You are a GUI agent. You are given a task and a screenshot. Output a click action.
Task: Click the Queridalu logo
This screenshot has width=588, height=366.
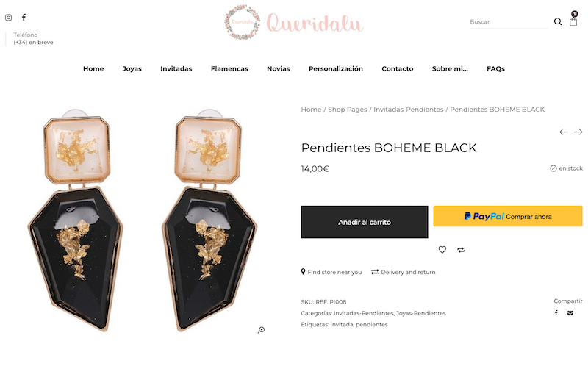pyautogui.click(x=293, y=23)
